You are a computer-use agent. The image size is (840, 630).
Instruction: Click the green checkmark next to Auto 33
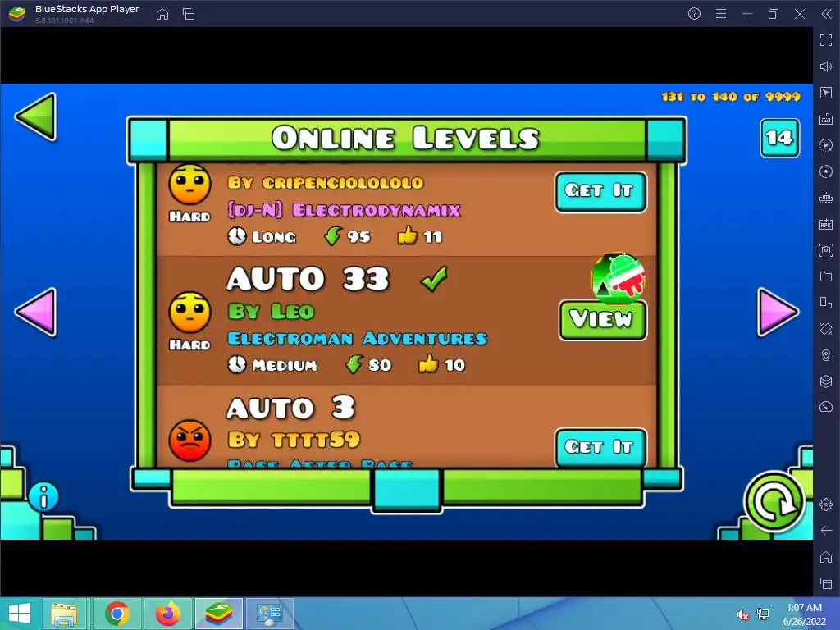coord(434,279)
